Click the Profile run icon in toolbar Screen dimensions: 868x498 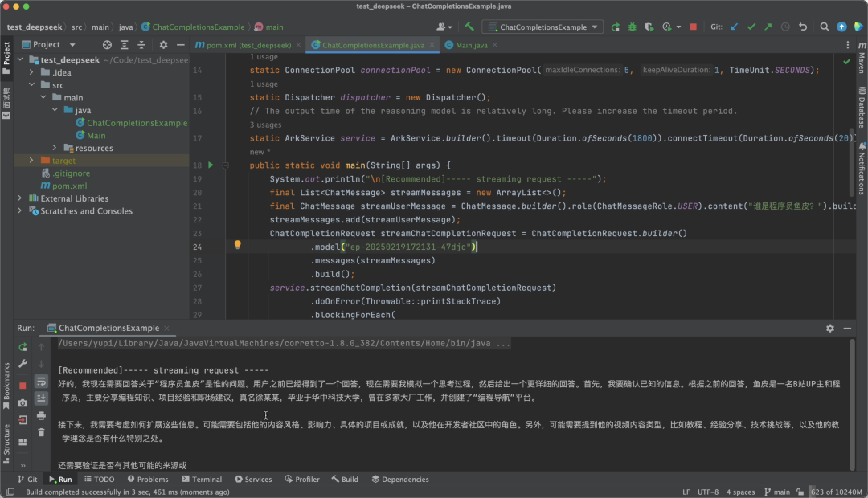pos(666,27)
